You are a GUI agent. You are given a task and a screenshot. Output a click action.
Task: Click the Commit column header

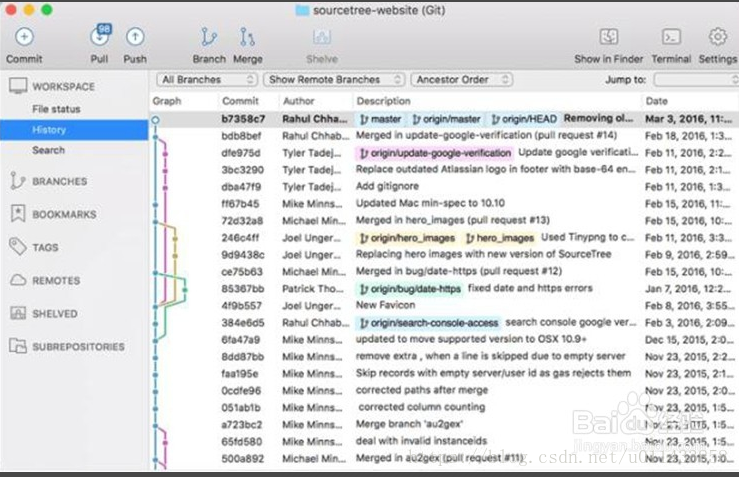point(240,101)
